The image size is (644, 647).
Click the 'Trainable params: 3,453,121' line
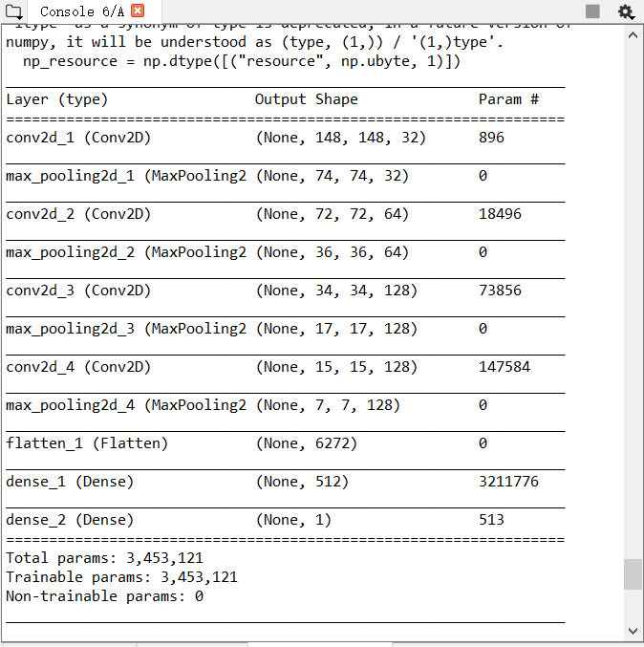coord(121,577)
